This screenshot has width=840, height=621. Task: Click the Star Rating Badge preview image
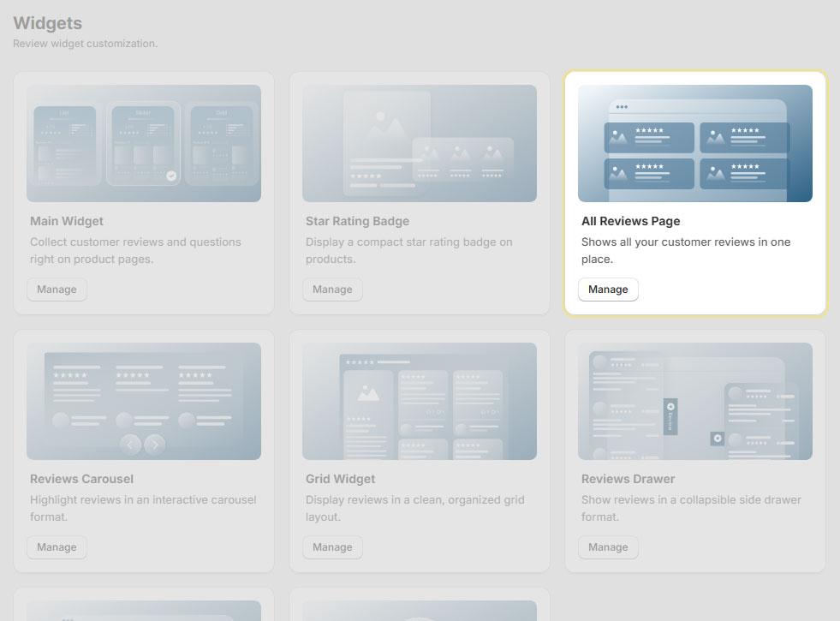[x=419, y=142]
